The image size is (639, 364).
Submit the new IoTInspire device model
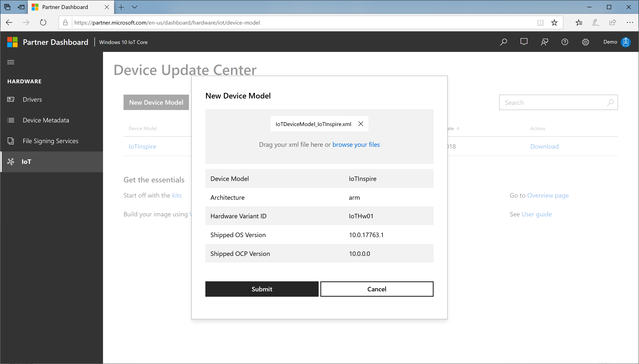(x=262, y=289)
